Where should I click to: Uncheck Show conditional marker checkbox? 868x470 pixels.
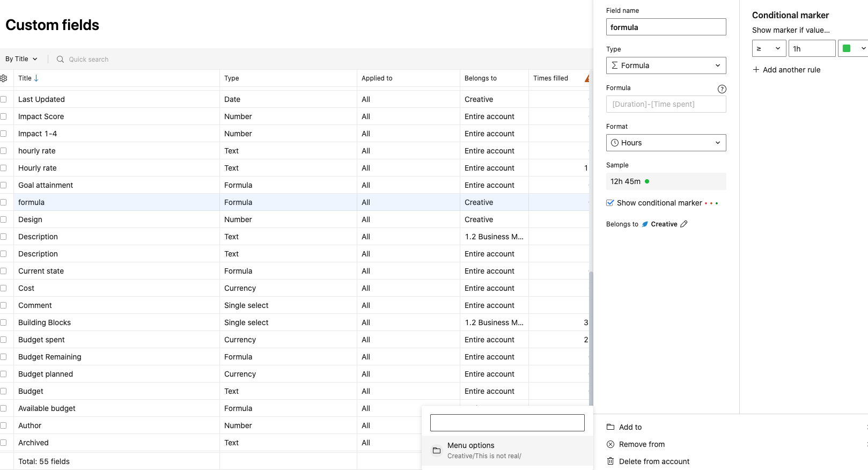(610, 203)
